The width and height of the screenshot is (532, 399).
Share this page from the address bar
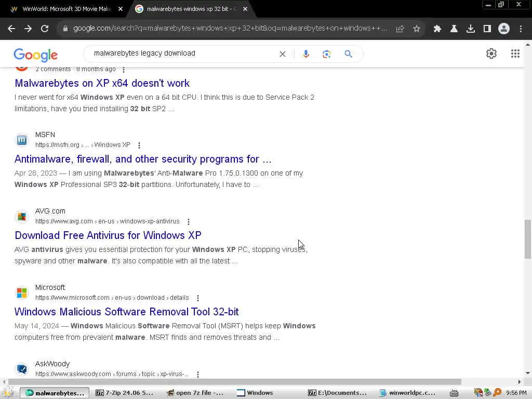click(x=400, y=29)
